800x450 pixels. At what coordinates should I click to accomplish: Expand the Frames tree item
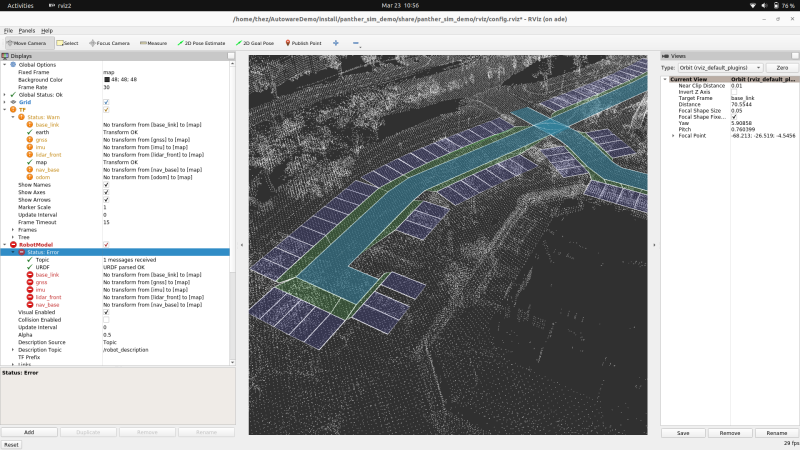coord(13,229)
